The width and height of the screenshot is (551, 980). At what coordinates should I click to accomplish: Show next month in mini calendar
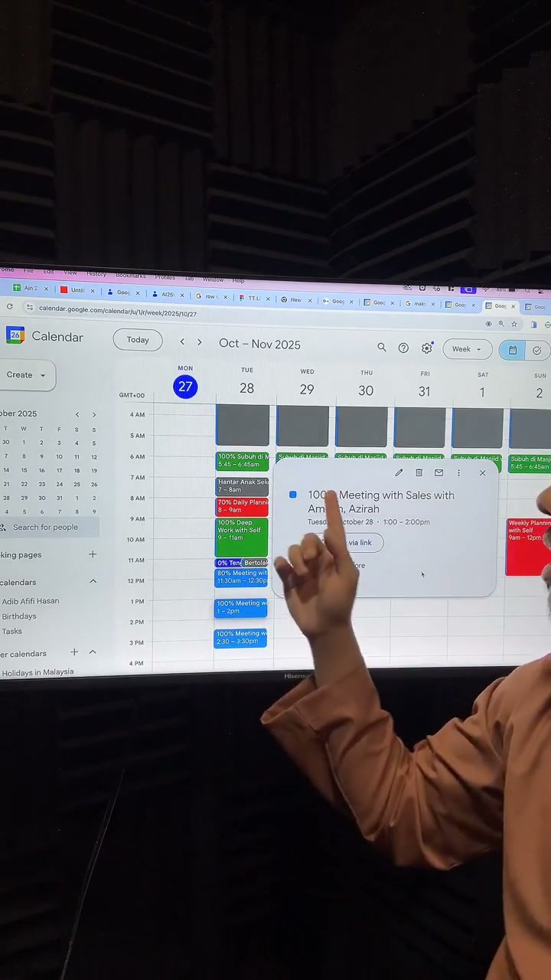[x=94, y=414]
